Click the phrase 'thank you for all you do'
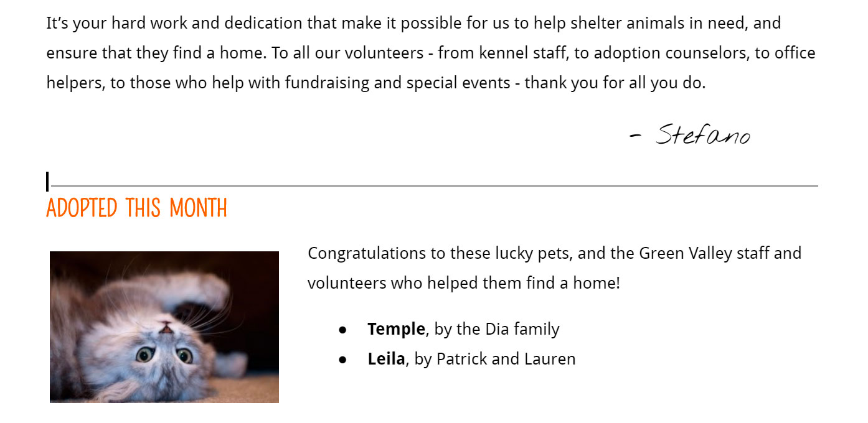This screenshot has height=423, width=868. pyautogui.click(x=614, y=83)
